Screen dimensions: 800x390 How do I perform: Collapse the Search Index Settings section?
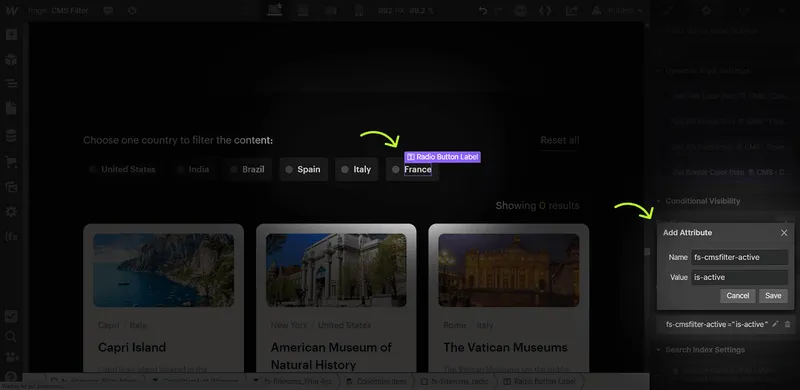(659, 350)
